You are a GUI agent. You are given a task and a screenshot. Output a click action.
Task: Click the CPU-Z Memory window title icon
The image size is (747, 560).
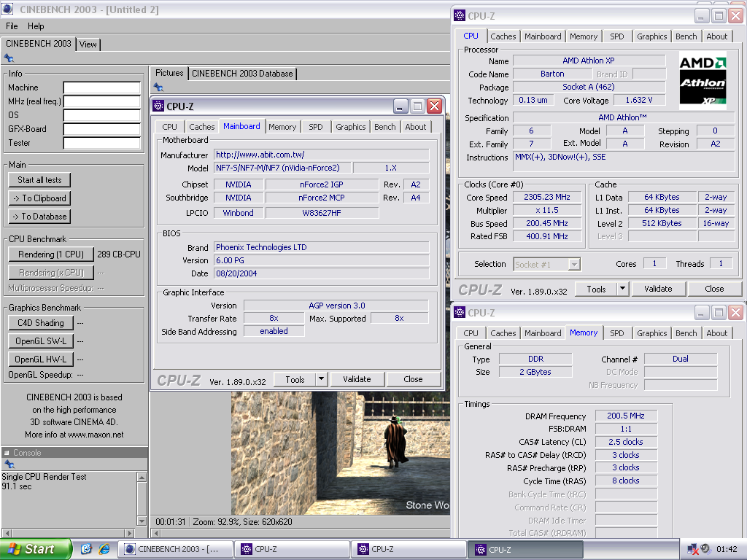[460, 312]
